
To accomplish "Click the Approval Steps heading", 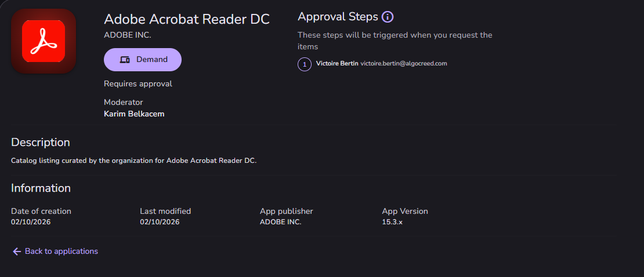I will (x=338, y=17).
